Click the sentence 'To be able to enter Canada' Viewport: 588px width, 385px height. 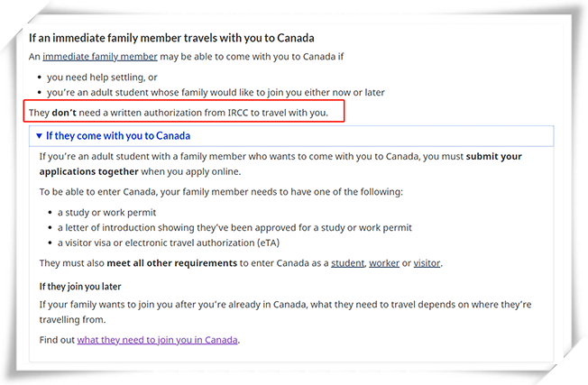(221, 192)
